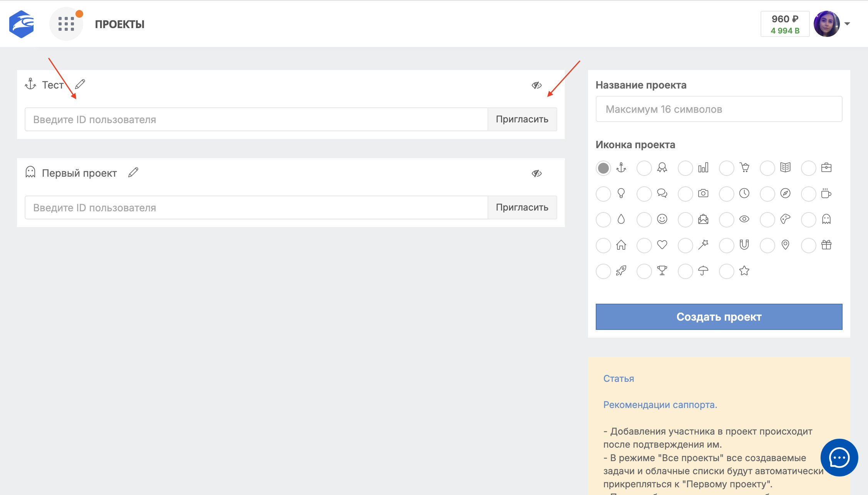Click the ghost icon in the icon grid
868x495 pixels.
(x=826, y=219)
